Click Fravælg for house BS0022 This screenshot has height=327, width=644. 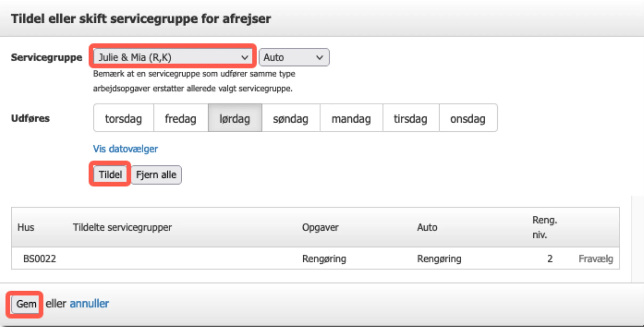(x=595, y=259)
